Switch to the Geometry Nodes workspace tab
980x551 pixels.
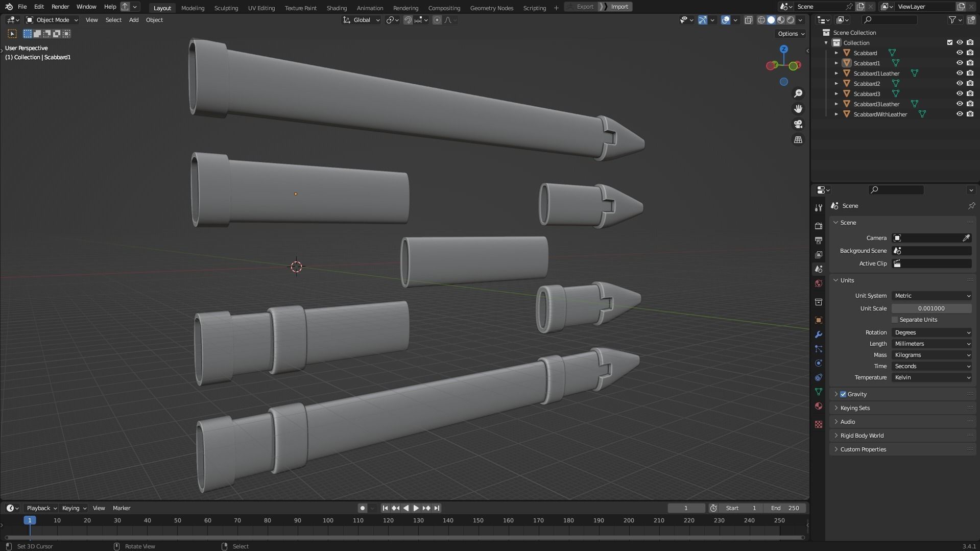click(491, 8)
